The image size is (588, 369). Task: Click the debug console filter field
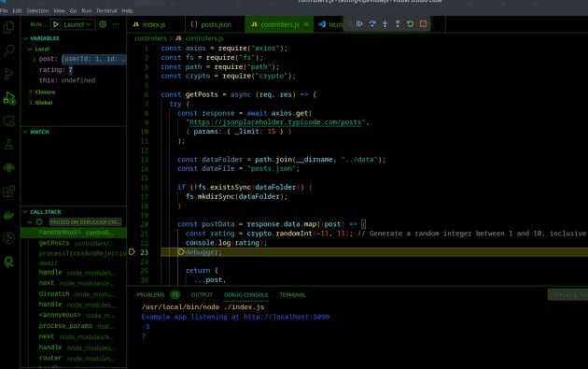point(567,295)
